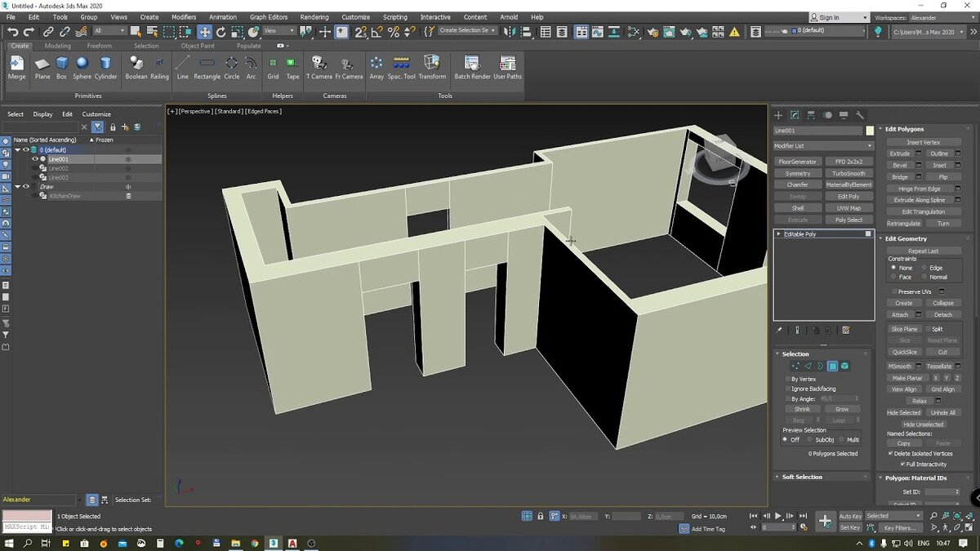Open the Utilities wrench panel

click(860, 115)
